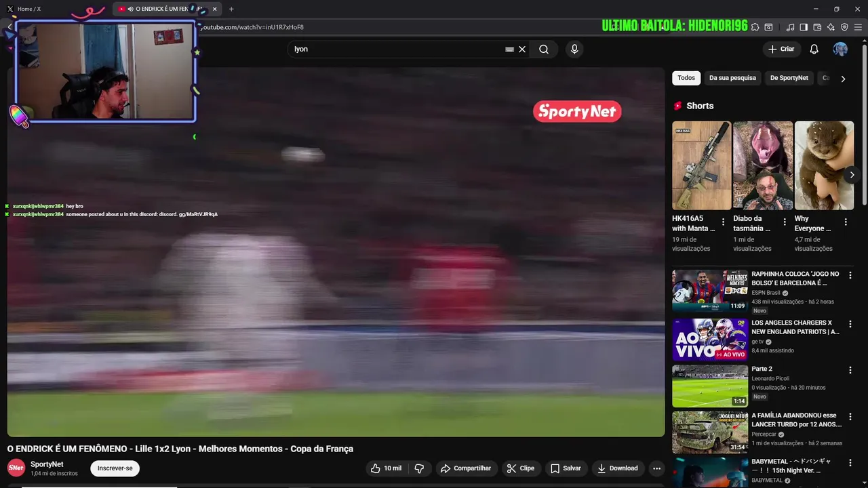Click the Inscrever-se subscribe button
868x488 pixels.
pos(115,468)
